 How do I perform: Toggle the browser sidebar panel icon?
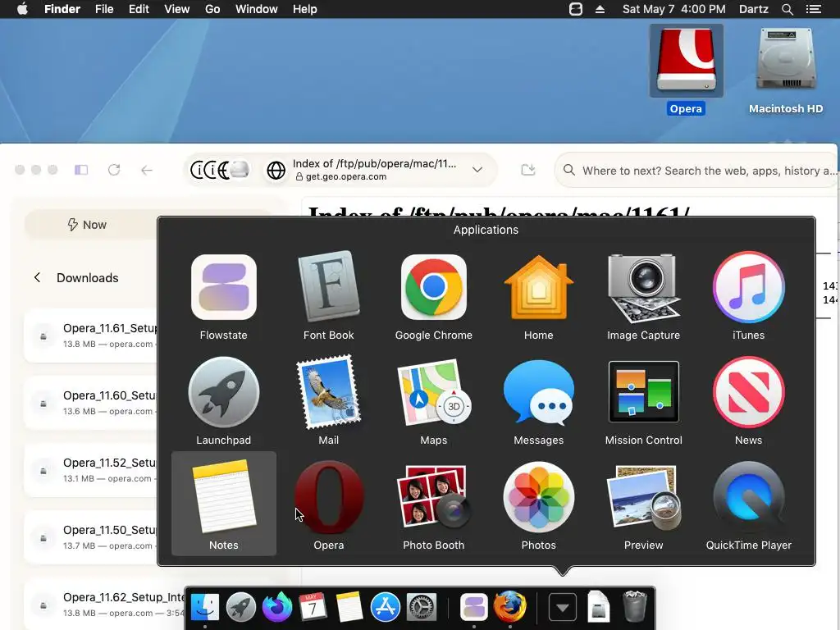click(81, 170)
